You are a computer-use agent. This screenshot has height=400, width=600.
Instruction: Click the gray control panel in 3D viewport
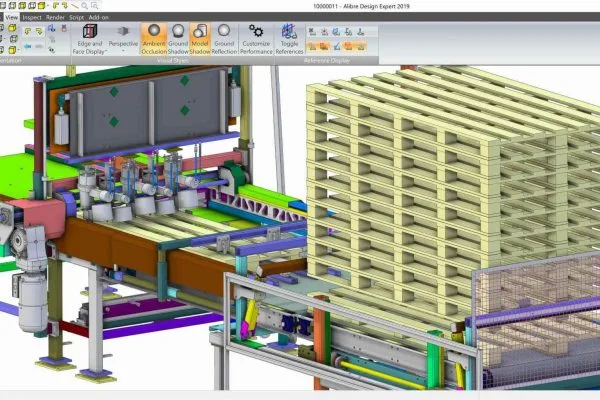[x=147, y=113]
